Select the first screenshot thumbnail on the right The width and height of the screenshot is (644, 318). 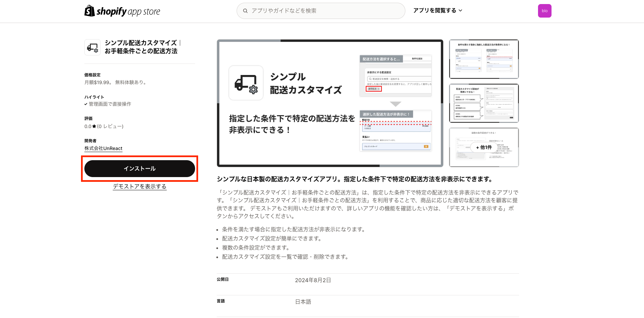point(484,59)
